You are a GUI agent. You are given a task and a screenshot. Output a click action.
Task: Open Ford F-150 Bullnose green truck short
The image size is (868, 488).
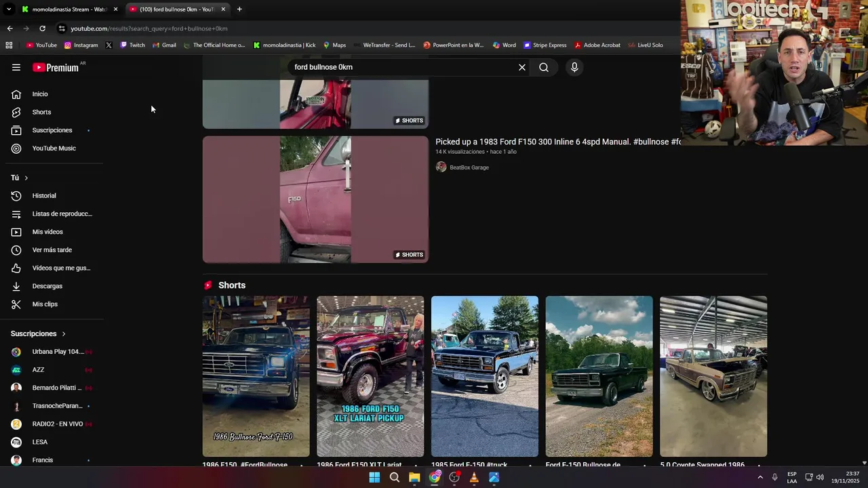tap(599, 376)
